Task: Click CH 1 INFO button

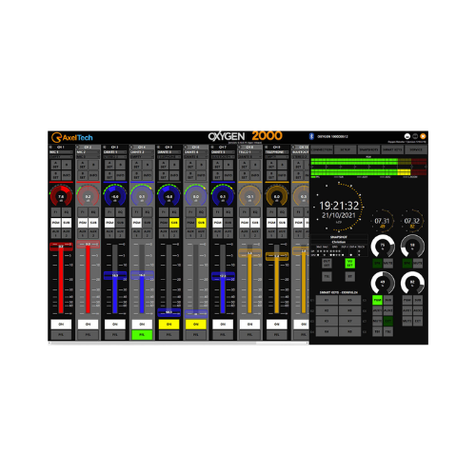Action: (x=67, y=175)
